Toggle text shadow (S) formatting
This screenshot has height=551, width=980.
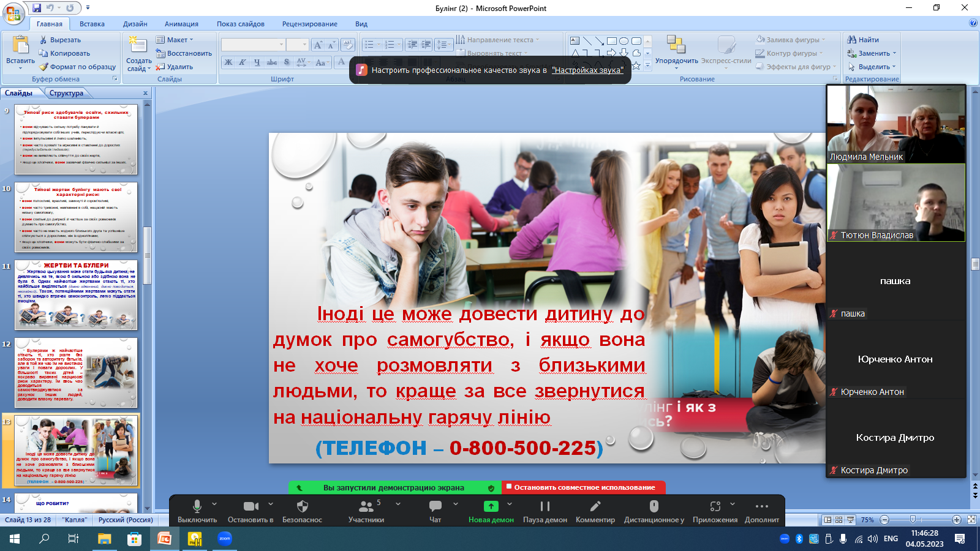click(287, 62)
